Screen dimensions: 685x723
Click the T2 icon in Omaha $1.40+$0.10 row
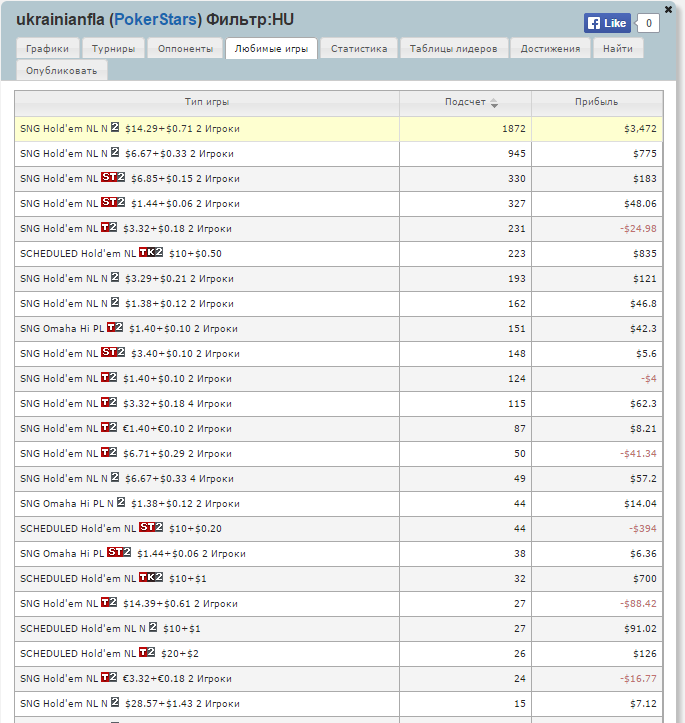point(115,327)
